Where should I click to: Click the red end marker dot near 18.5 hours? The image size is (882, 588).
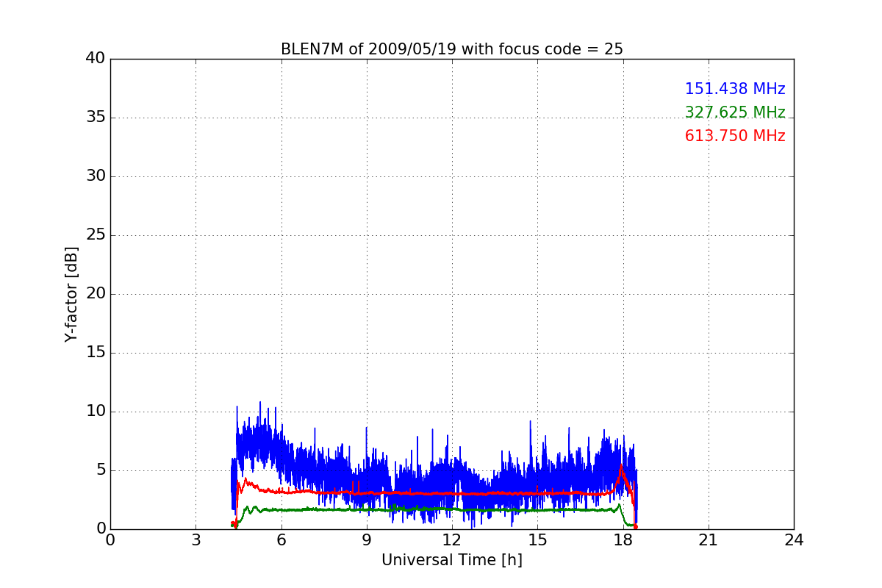point(635,526)
